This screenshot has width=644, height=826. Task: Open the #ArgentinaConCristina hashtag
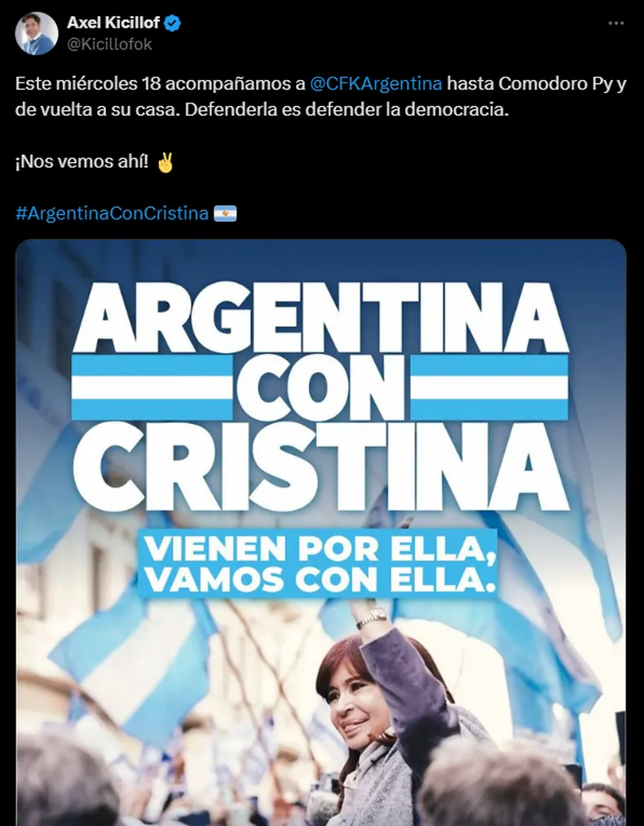coord(112,214)
